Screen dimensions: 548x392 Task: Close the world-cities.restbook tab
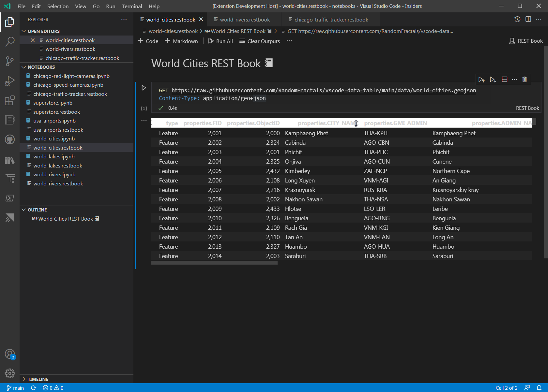pyautogui.click(x=201, y=20)
